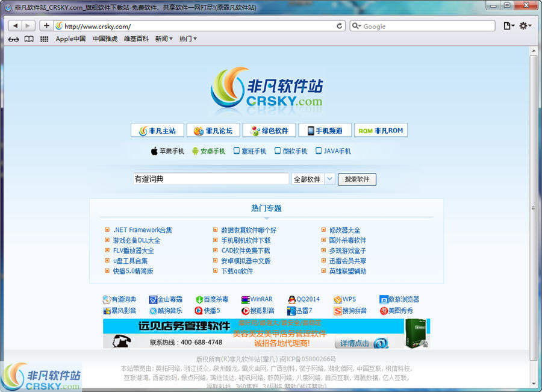
Task: Expand the 热门 bookmarks folder
Action: coord(188,39)
